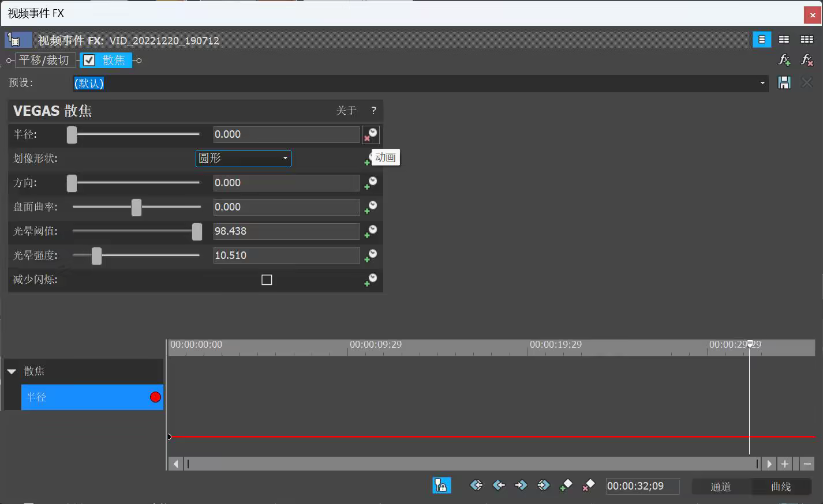Viewport: 823px width, 504px height.
Task: Click the add plug-in fx icon
Action: [x=784, y=60]
